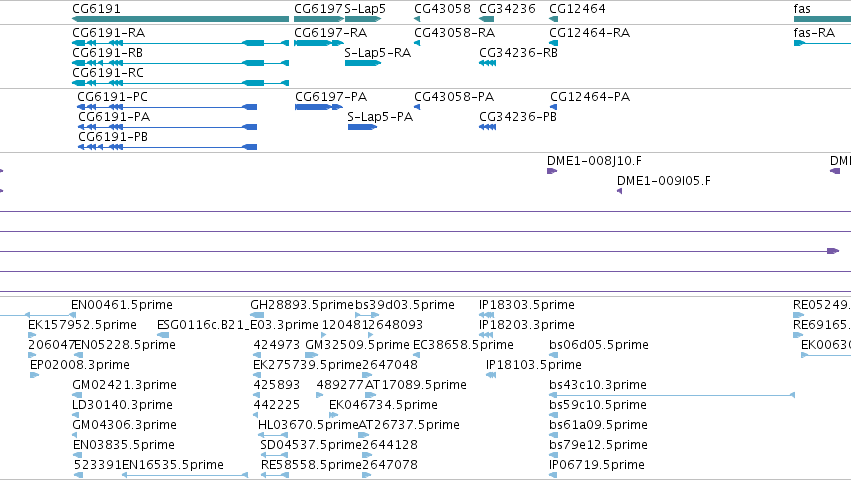Click the GM32509.5prime EST label
851x480 pixels.
(x=358, y=345)
